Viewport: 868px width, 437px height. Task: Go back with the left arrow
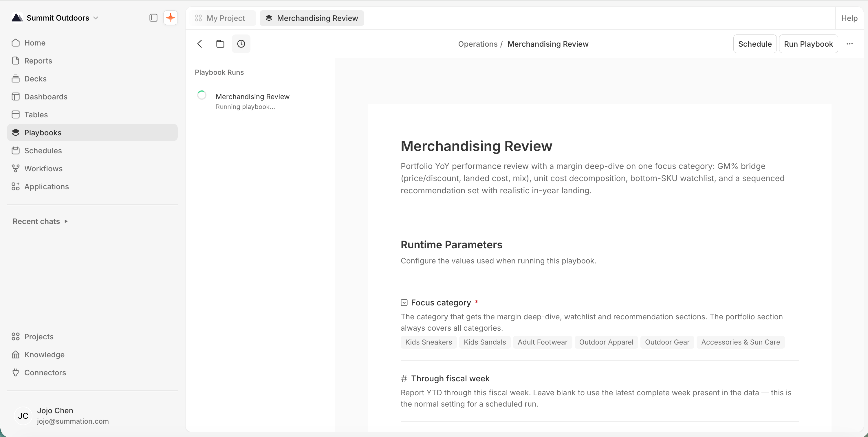(x=200, y=44)
